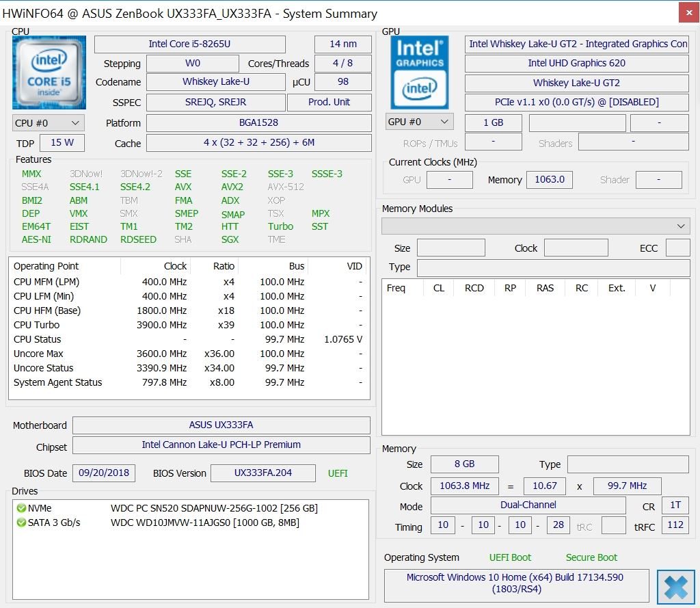Click the Stepping W0 field

[193, 64]
